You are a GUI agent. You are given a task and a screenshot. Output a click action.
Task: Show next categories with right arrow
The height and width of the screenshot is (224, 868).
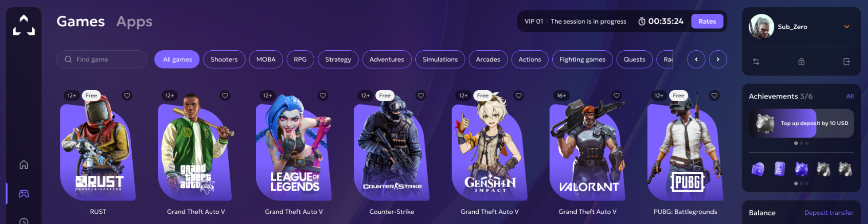point(718,59)
